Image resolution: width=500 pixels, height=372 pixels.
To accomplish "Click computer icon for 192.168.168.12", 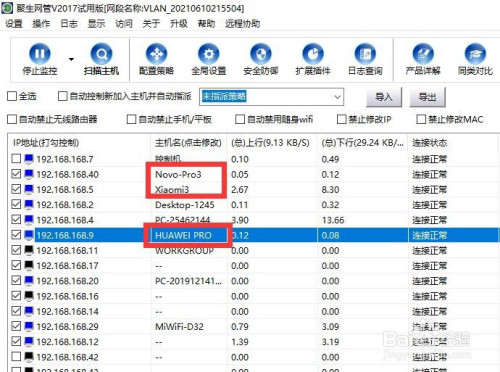I will [x=29, y=342].
